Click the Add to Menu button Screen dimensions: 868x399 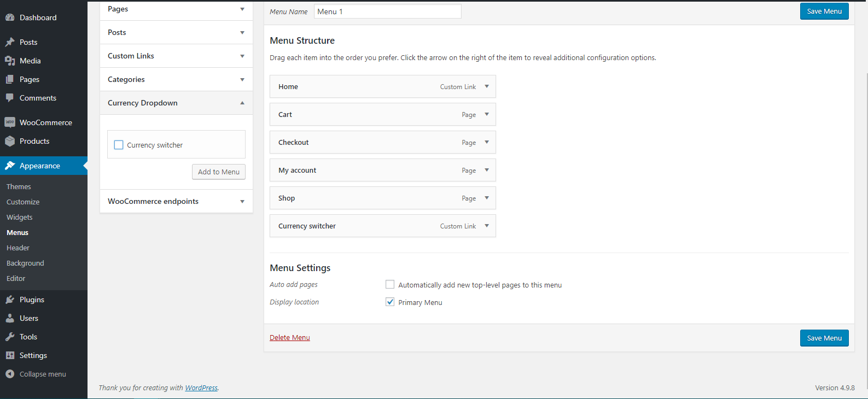tap(219, 172)
